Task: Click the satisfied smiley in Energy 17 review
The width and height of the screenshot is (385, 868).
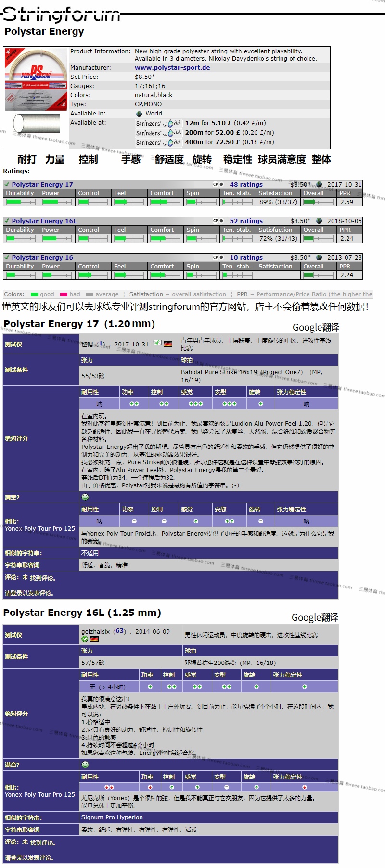Action: 85,497
